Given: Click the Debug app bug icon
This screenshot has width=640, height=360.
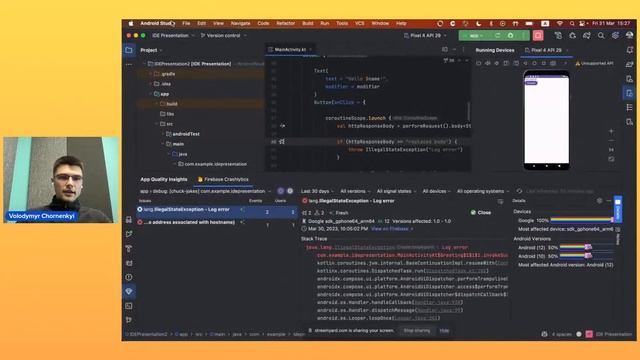Looking at the screenshot, I should 511,36.
